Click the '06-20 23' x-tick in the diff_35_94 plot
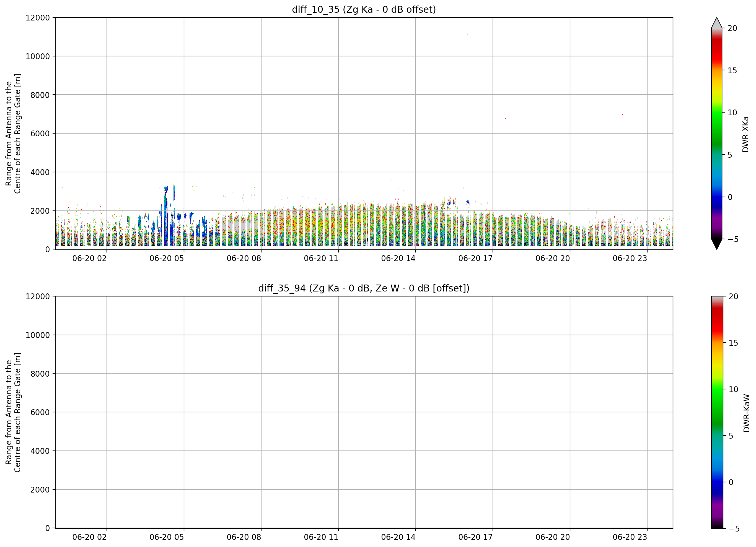Screen dimensions: 756x547 point(630,537)
